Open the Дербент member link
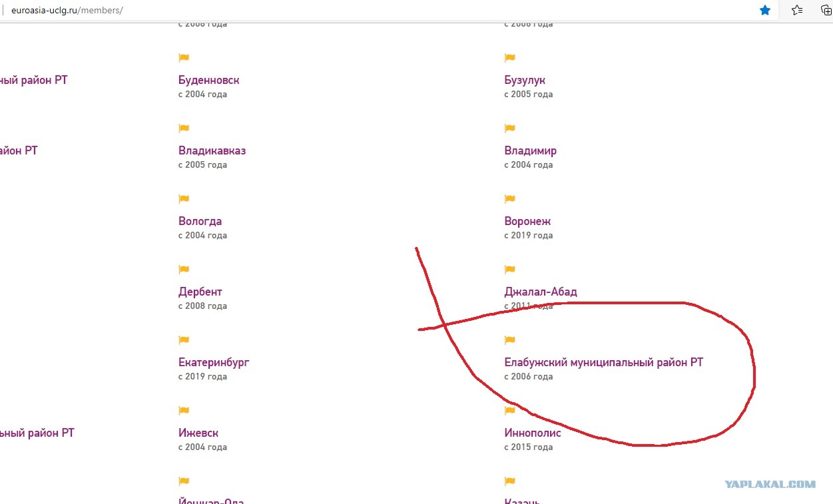This screenshot has width=833, height=504. 200,292
